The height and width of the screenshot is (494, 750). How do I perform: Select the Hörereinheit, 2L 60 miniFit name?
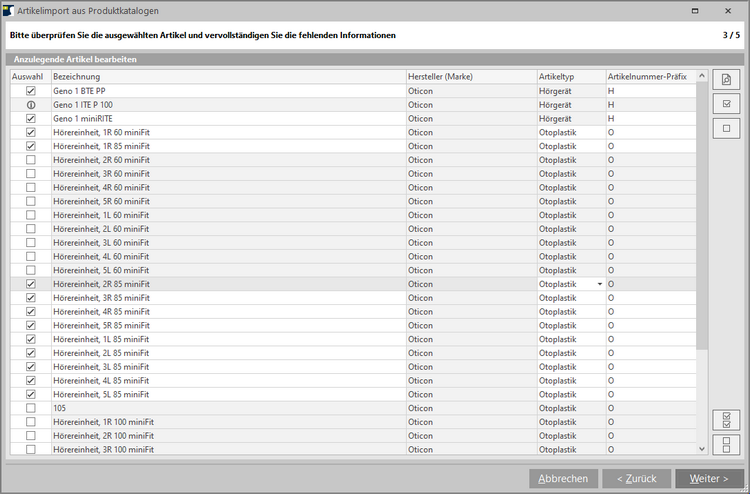229,229
